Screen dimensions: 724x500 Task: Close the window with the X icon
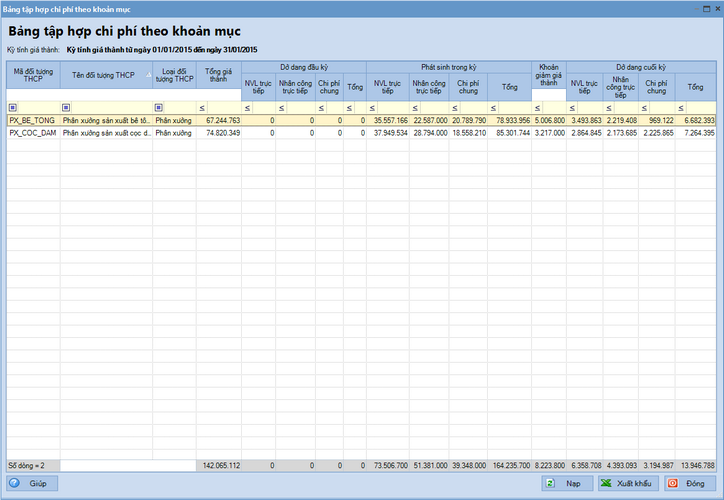[718, 9]
